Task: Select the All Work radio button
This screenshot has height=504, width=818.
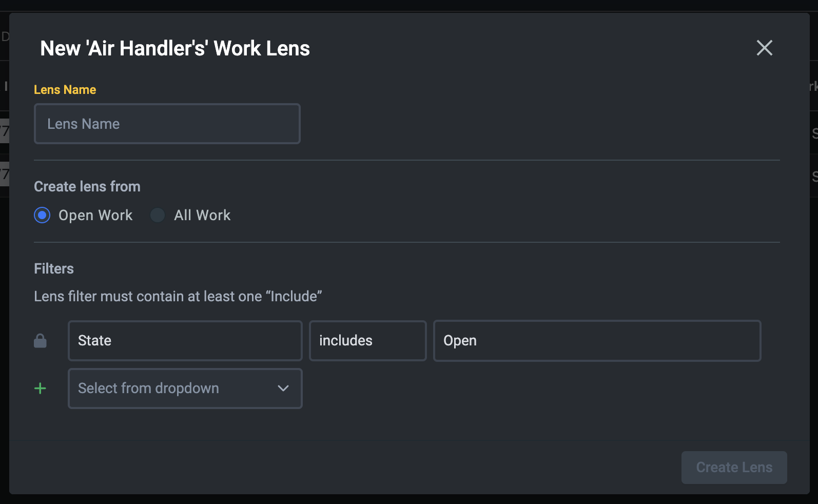Action: click(x=158, y=215)
